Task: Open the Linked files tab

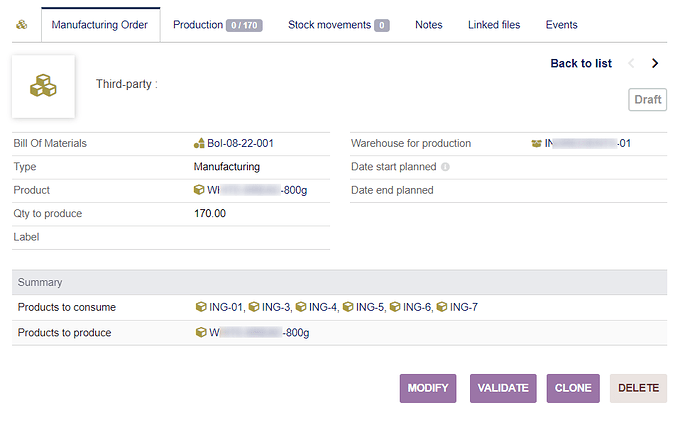Action: (x=494, y=25)
